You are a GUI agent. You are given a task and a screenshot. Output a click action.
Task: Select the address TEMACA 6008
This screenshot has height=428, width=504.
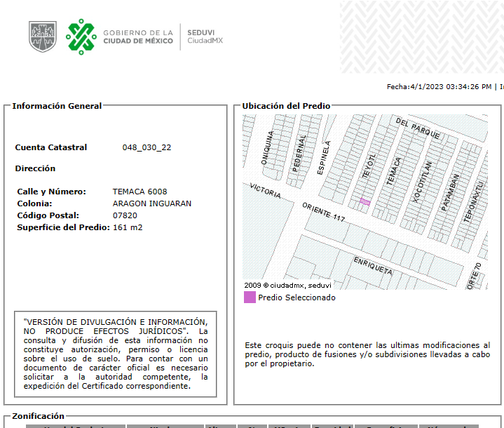tap(139, 192)
